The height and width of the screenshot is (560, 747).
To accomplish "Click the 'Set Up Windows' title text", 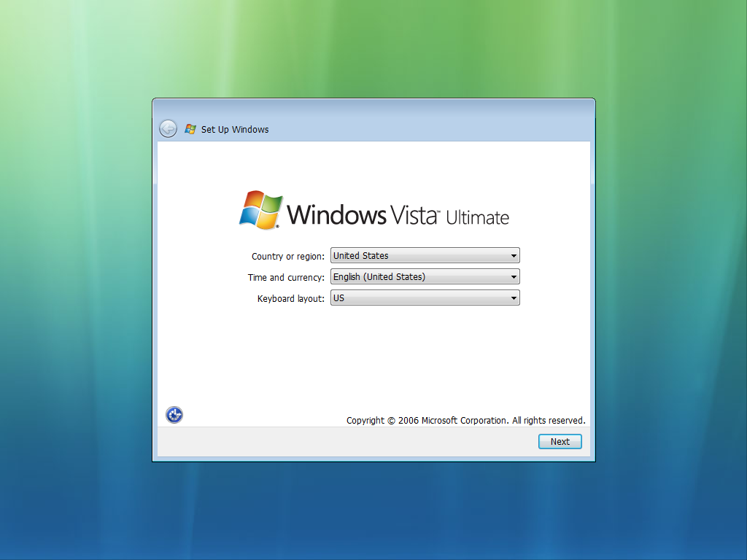I will (x=235, y=130).
